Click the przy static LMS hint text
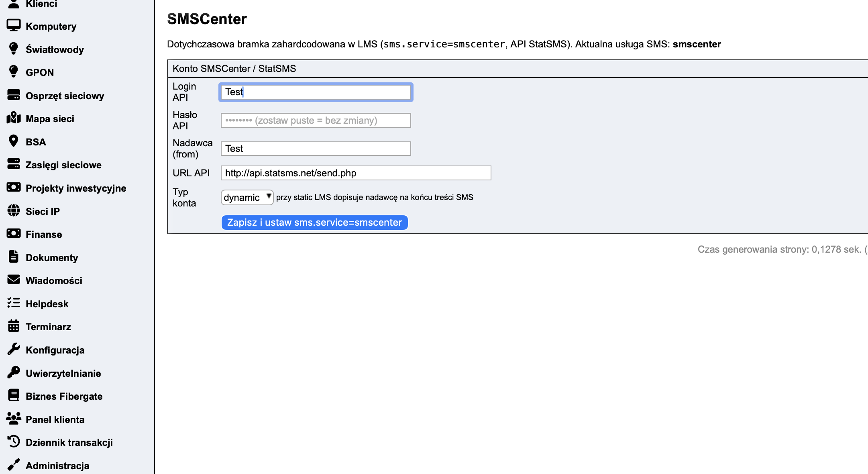Image resolution: width=868 pixels, height=474 pixels. pyautogui.click(x=375, y=197)
